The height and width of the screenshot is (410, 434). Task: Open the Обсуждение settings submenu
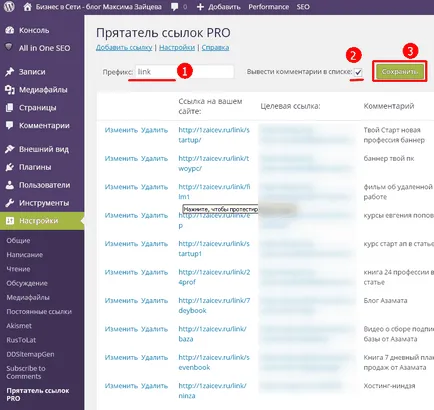tap(27, 283)
